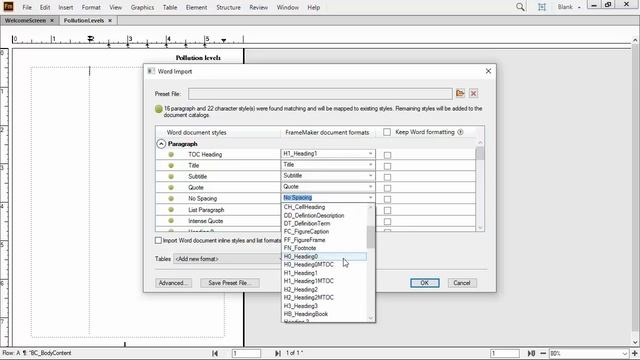Open the Graphics menu
Screen dimensions: 640x360
coord(142,7)
